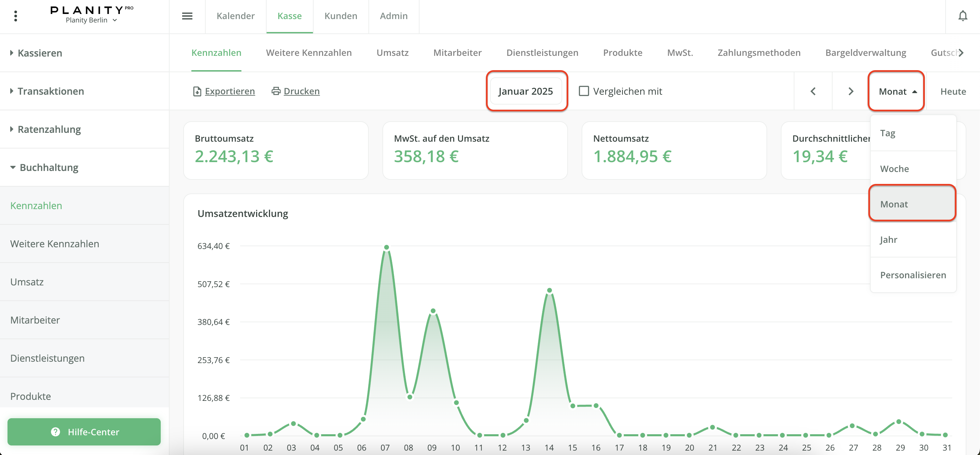Switch to the Bargeldverwaltung tab
Viewport: 980px width, 455px height.
[866, 53]
